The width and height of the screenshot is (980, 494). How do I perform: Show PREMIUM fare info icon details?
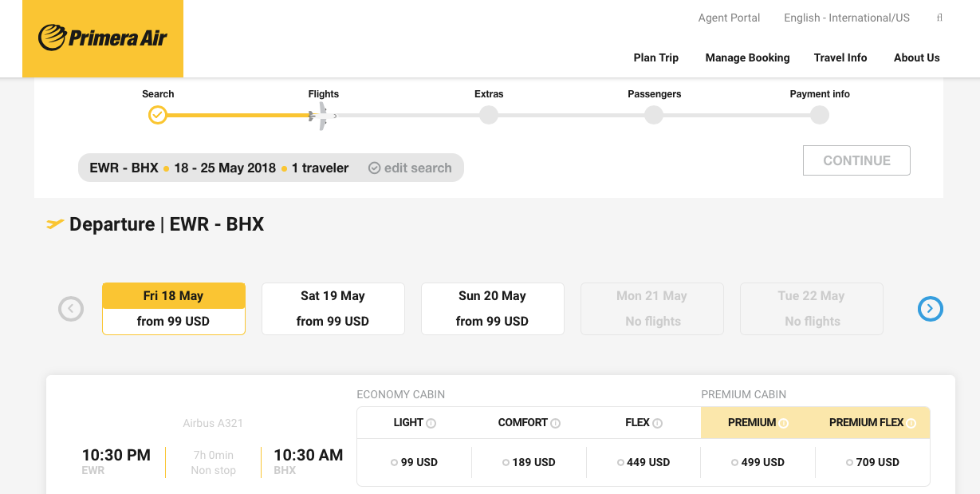point(784,423)
